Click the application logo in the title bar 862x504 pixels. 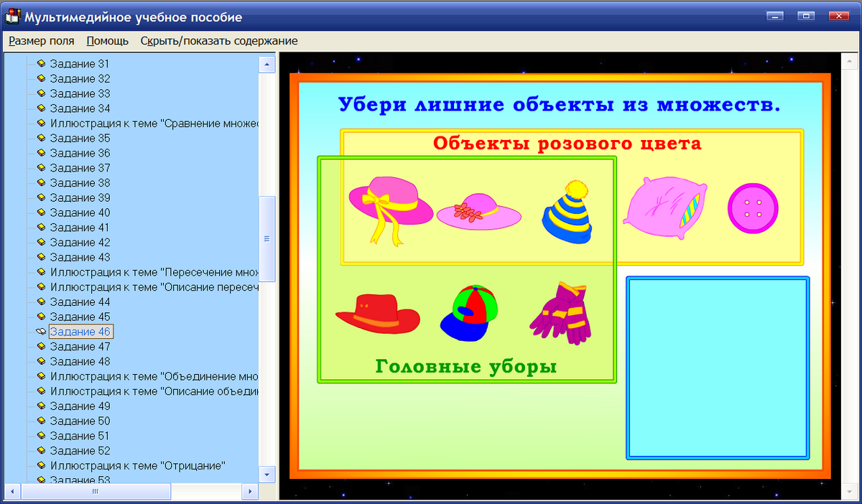tap(11, 16)
